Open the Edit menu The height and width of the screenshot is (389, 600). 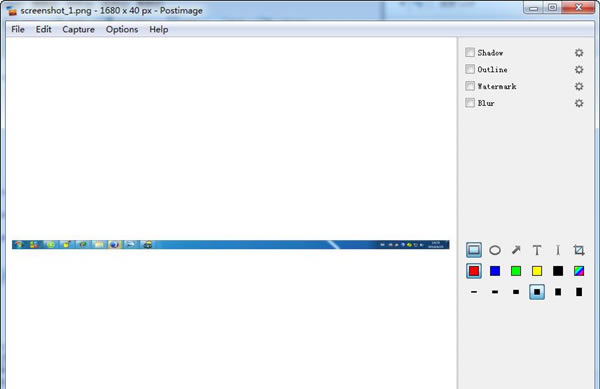pos(44,29)
